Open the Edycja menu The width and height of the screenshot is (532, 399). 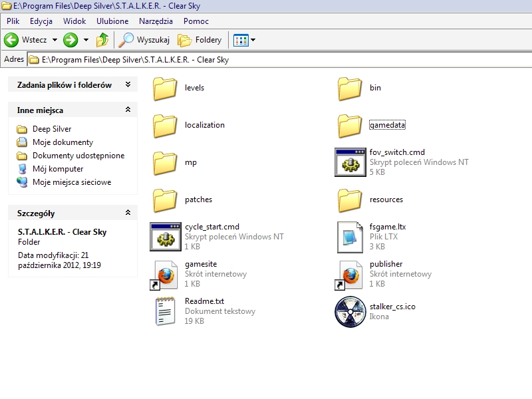(41, 21)
